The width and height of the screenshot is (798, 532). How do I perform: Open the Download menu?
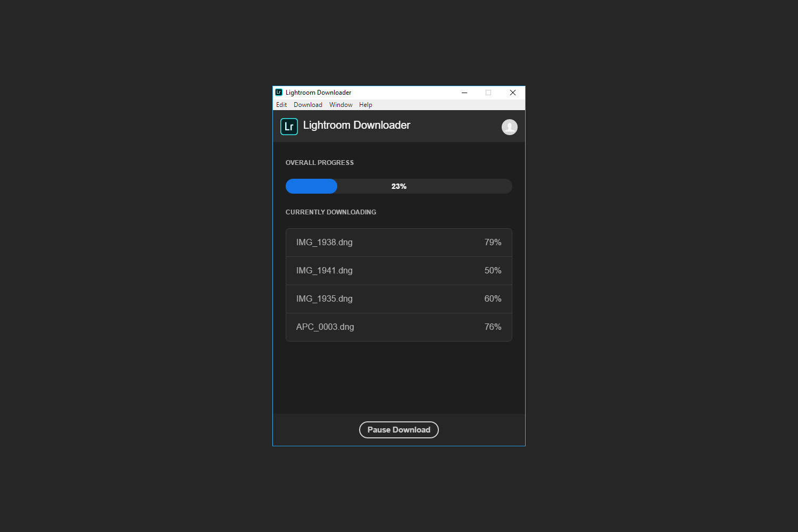(x=307, y=104)
